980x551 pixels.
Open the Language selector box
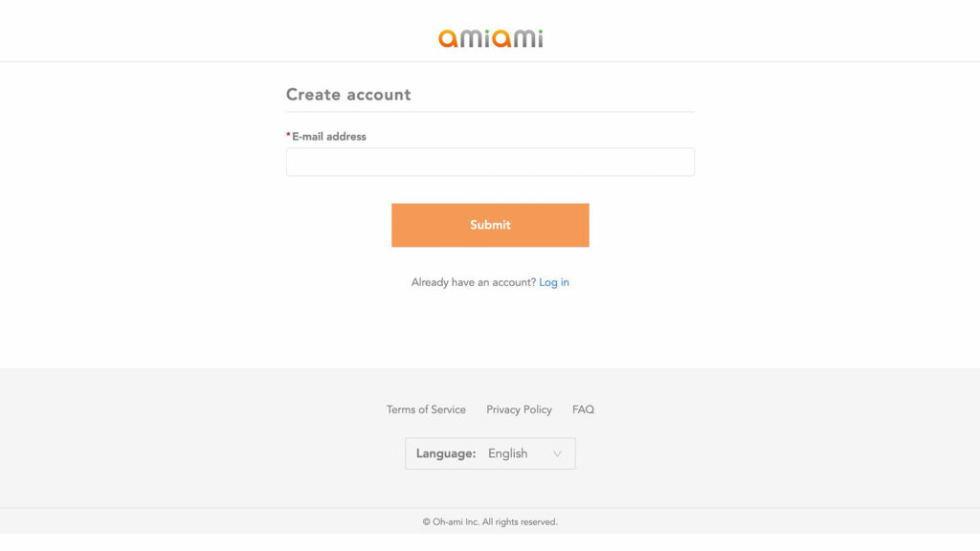[x=490, y=453]
